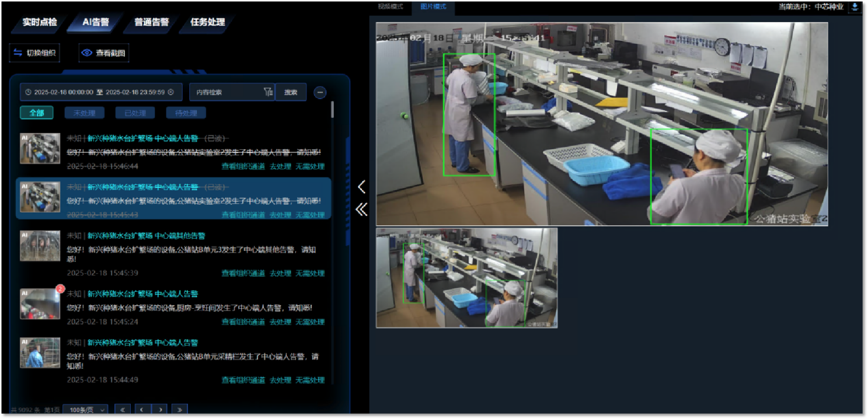Screen dimensions: 868x419
Task: Go to previous page of alerts
Action: [x=142, y=410]
